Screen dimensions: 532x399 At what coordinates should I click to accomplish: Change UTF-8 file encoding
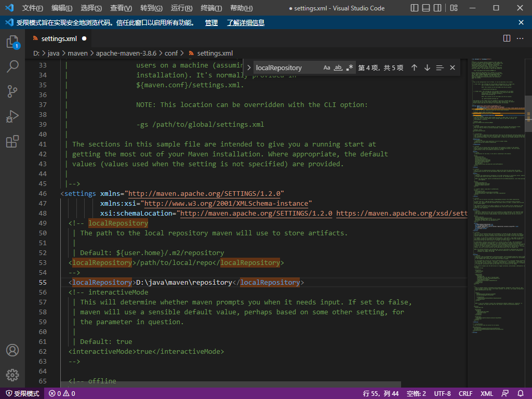(442, 393)
